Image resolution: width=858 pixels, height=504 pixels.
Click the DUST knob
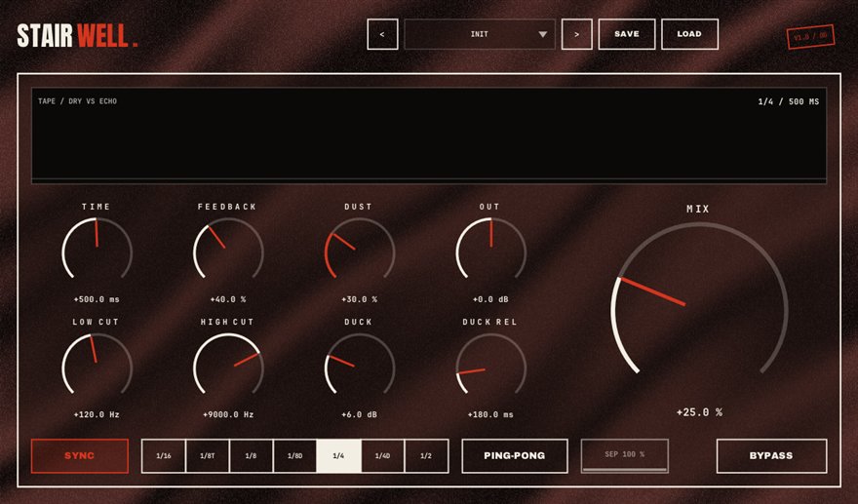coord(360,248)
